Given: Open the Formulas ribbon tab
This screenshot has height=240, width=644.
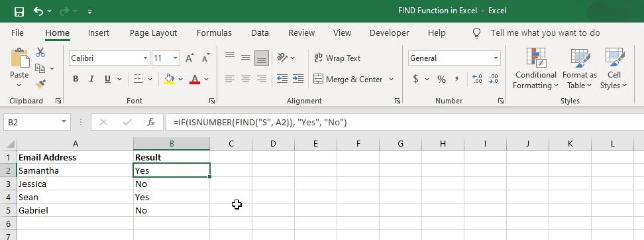Looking at the screenshot, I should (214, 33).
